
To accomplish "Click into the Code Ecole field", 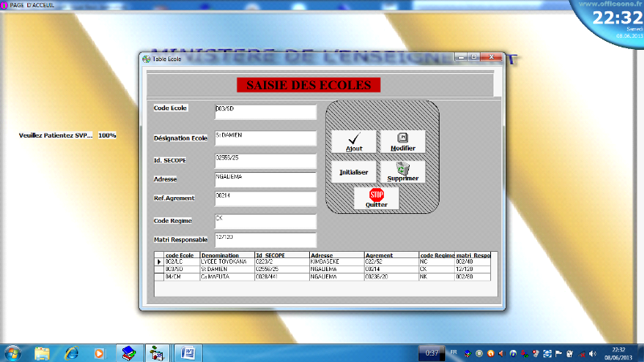I will [x=266, y=111].
